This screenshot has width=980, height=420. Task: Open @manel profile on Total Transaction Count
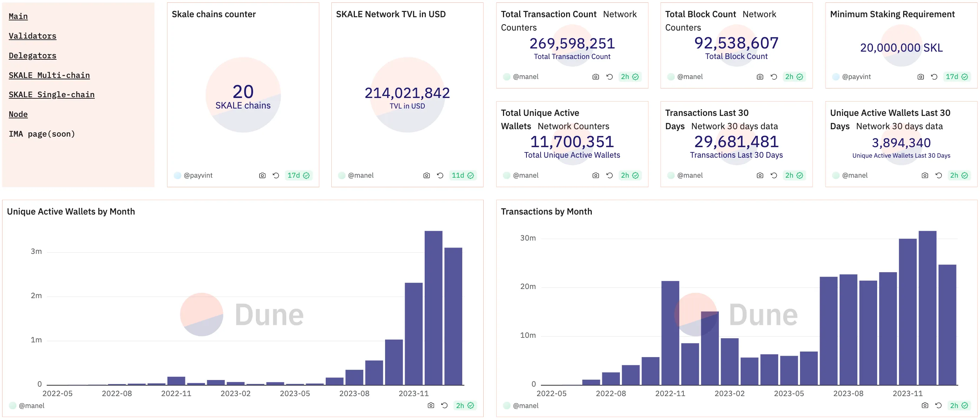[x=526, y=77]
